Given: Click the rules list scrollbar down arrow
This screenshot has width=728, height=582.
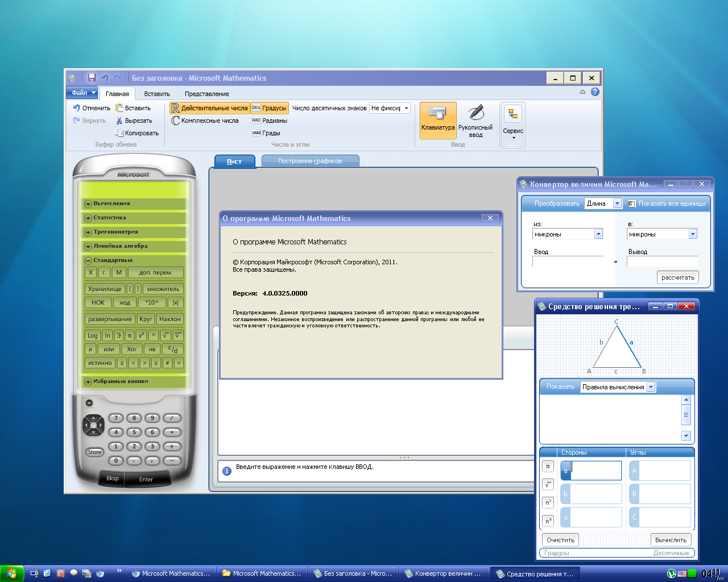Looking at the screenshot, I should click(686, 436).
